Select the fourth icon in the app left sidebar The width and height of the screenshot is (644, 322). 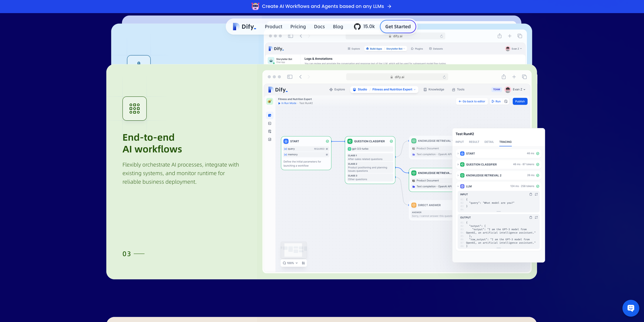(270, 140)
